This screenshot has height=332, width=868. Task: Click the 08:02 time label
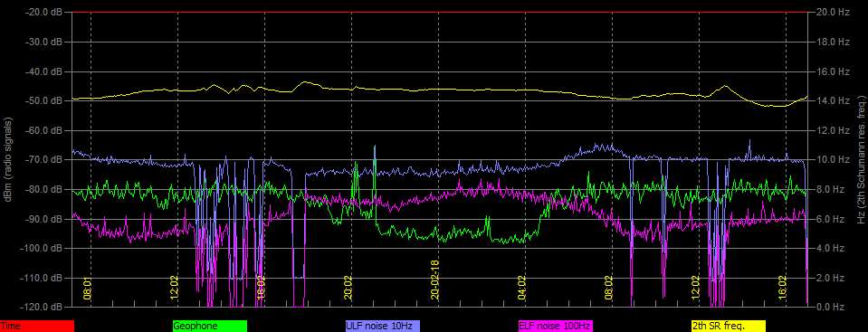pyautogui.click(x=608, y=289)
